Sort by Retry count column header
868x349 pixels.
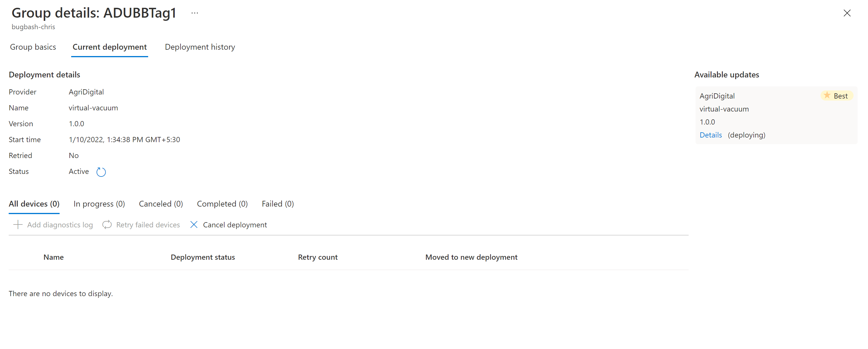317,257
